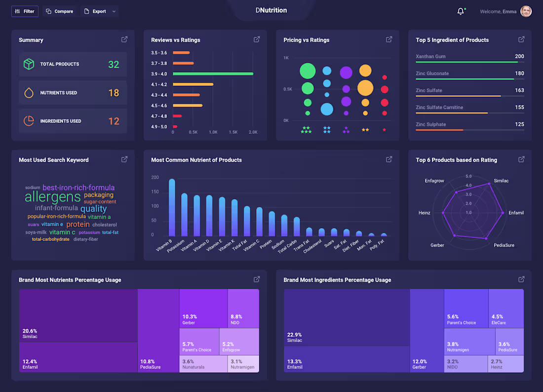Select the 13.3% Enfamil ingredients tile
Screen dimensions: 543x392
click(x=347, y=359)
